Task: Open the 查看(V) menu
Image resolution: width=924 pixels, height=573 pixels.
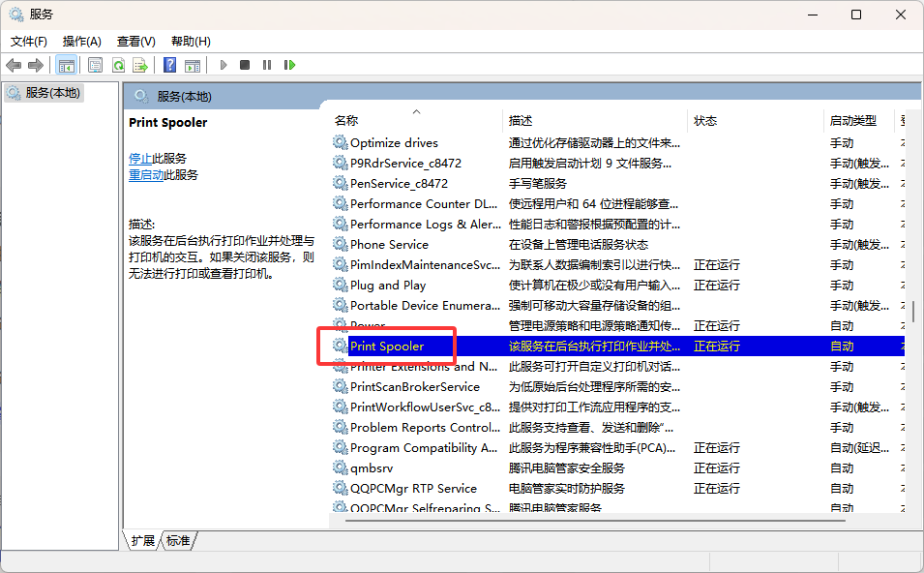Action: point(136,42)
